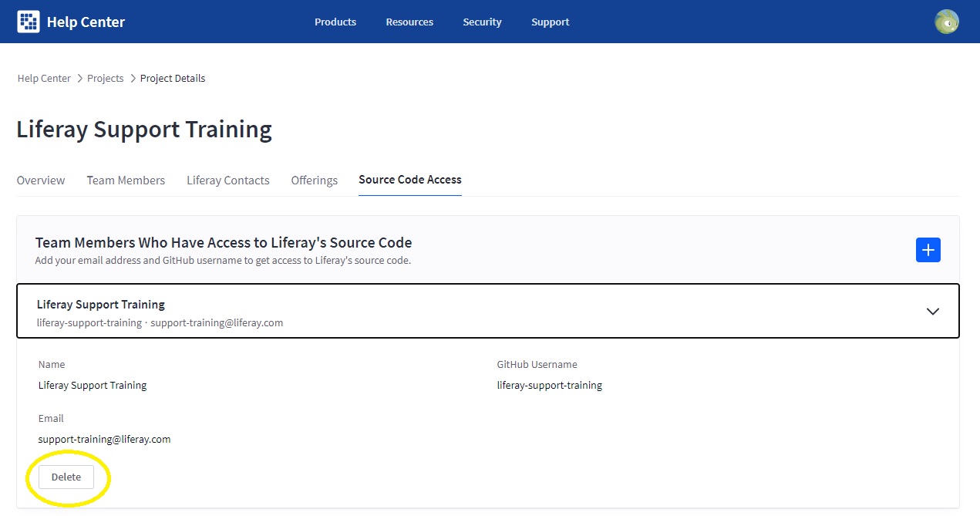Click the Liferay Help Center logo icon
The height and width of the screenshot is (516, 980).
[x=29, y=22]
